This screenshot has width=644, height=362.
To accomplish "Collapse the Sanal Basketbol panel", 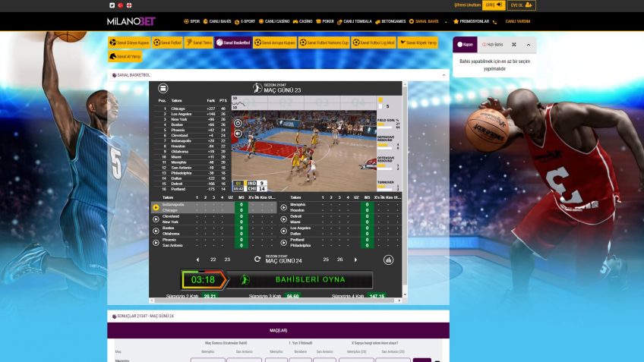I will coord(444,75).
